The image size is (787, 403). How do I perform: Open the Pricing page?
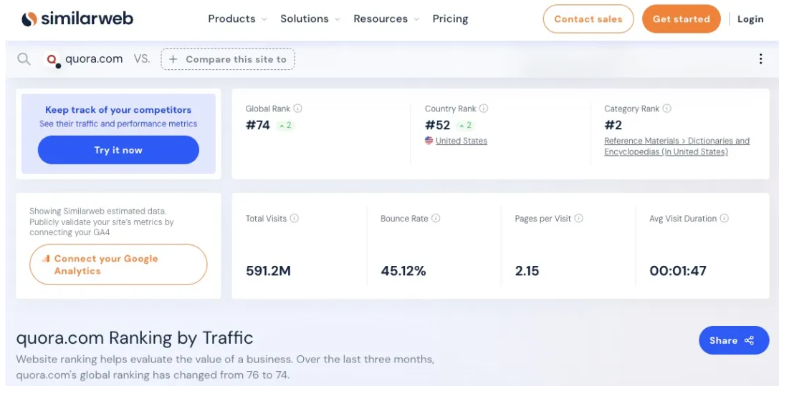450,19
